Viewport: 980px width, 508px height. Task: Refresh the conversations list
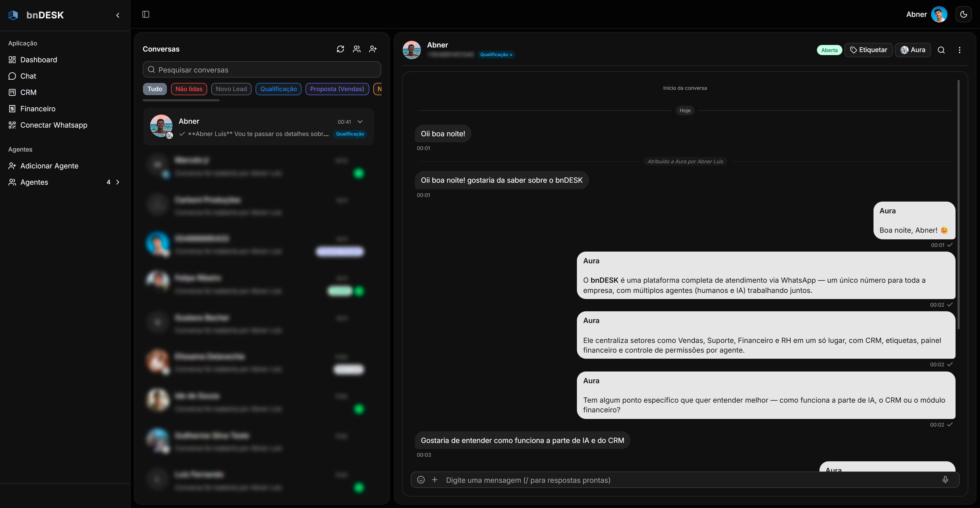340,49
